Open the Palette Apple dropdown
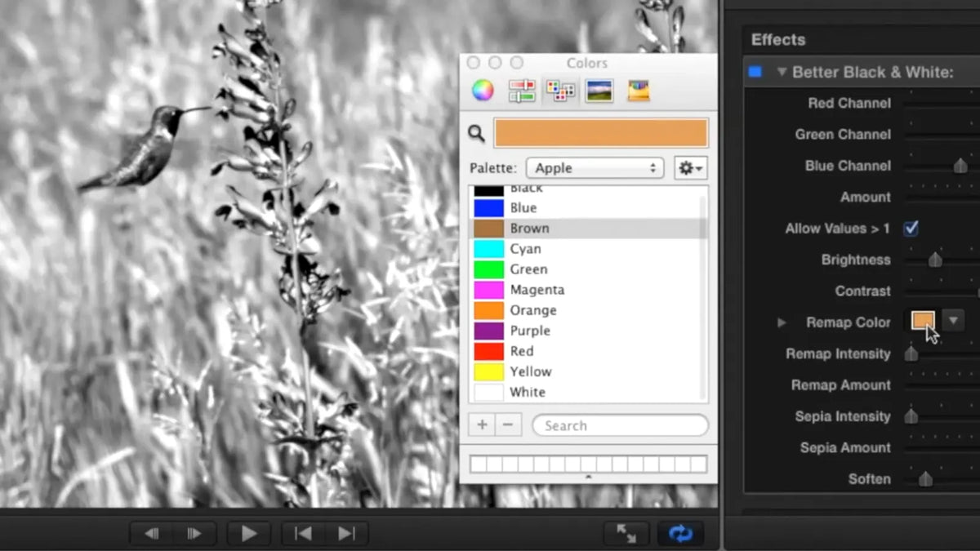 [x=595, y=168]
